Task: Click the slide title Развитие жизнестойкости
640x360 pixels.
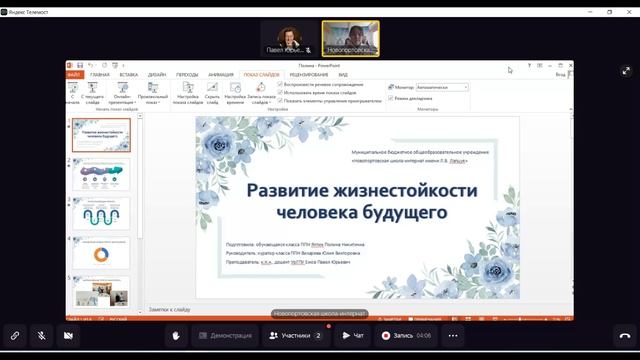Action: pyautogui.click(x=362, y=201)
